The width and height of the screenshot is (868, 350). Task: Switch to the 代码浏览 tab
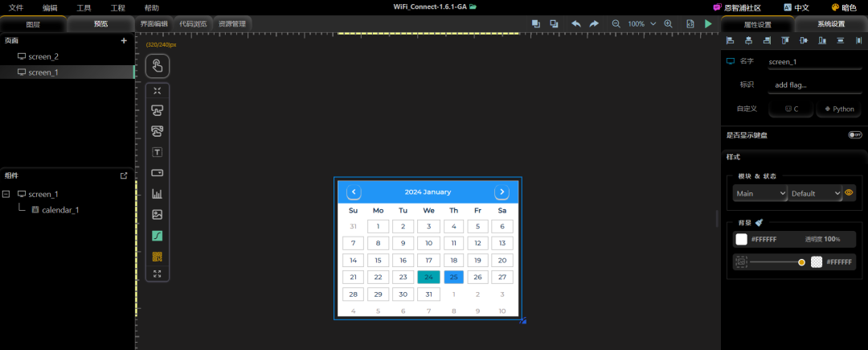click(193, 24)
